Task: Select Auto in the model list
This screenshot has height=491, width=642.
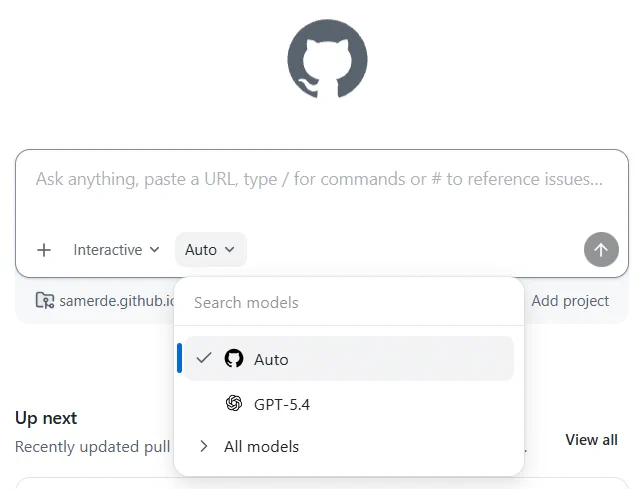Action: (348, 359)
